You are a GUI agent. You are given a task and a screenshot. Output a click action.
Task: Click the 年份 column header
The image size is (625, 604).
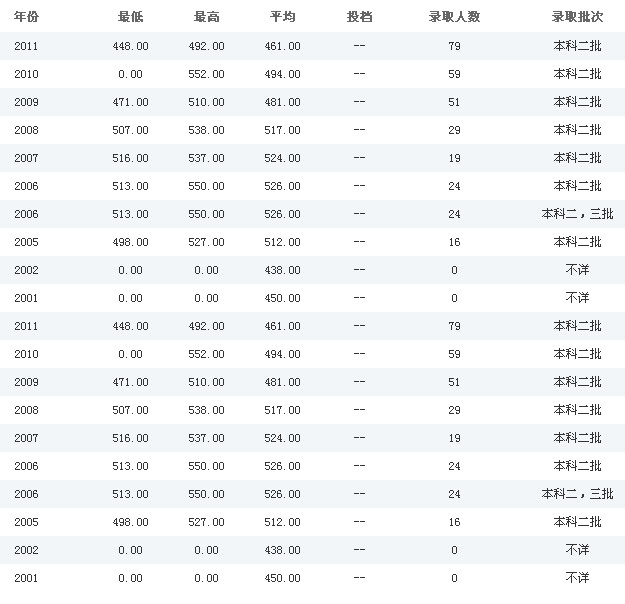tap(26, 18)
